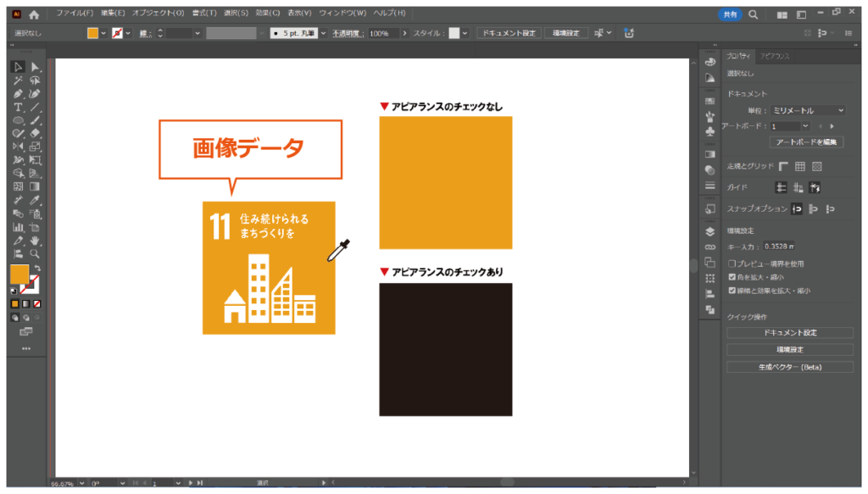Select the Pen tool
The image size is (868, 494).
click(x=18, y=94)
